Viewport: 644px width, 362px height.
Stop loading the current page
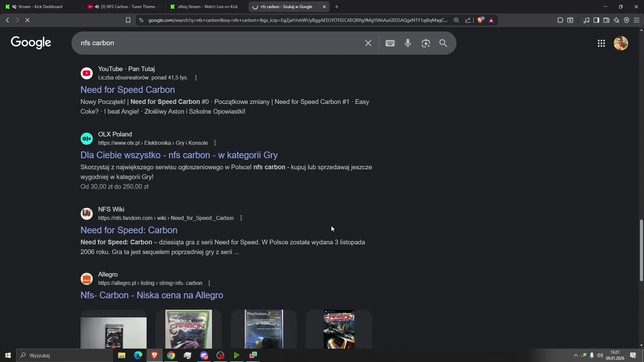[x=27, y=20]
